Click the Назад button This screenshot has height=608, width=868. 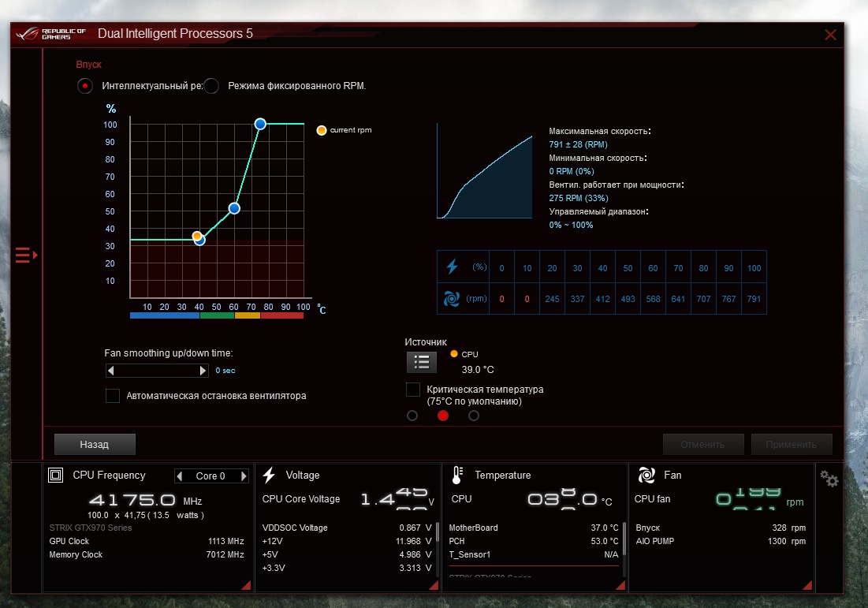[x=95, y=444]
